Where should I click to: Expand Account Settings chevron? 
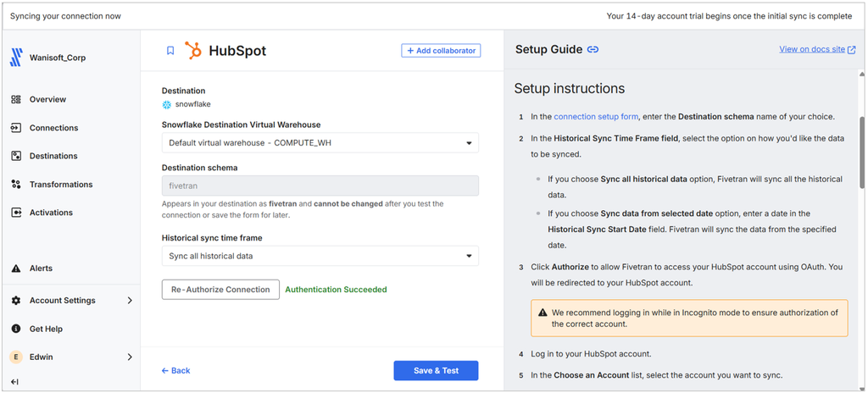pyautogui.click(x=130, y=301)
